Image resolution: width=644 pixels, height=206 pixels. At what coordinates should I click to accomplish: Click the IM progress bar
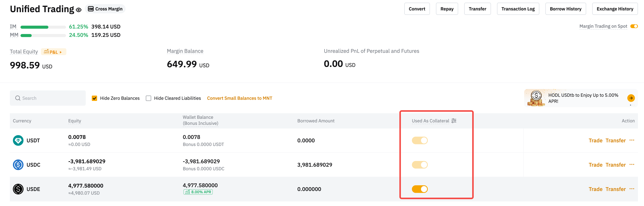point(43,27)
